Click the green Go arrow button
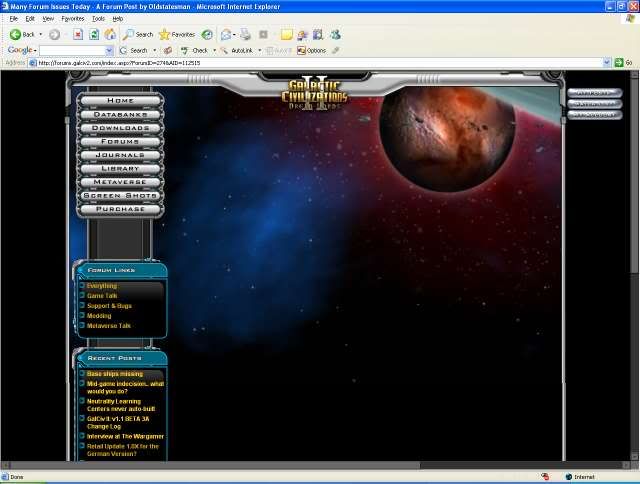The image size is (640, 484). (x=619, y=62)
